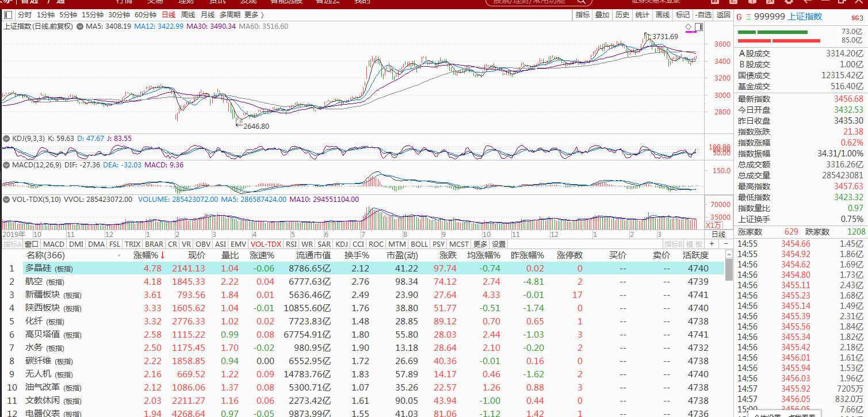
Task: Select the 新疆板块 sector row
Action: [x=362, y=294]
